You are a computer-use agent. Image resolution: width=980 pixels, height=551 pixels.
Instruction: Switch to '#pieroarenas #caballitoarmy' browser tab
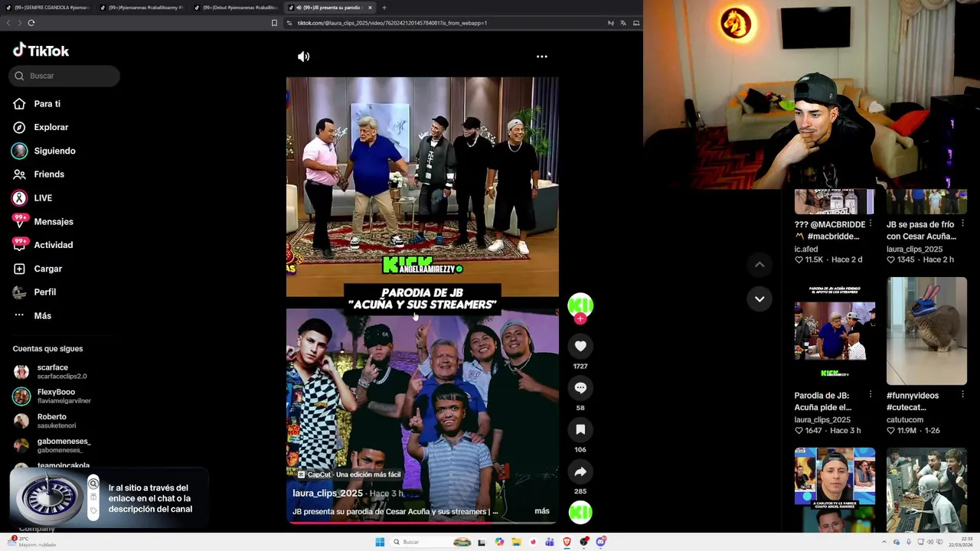pyautogui.click(x=142, y=8)
